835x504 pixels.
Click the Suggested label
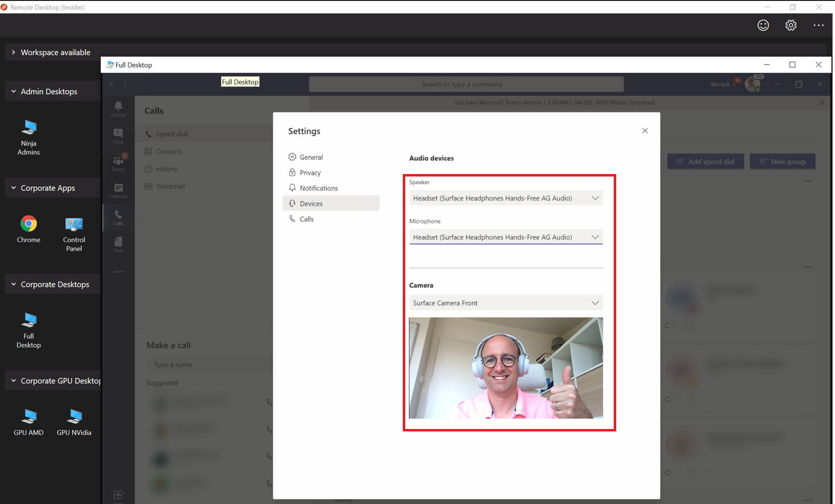(x=162, y=383)
